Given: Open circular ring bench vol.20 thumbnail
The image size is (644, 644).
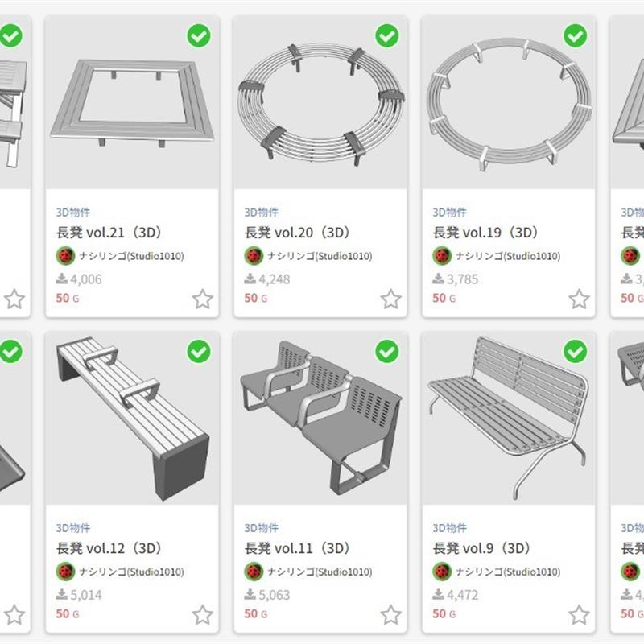Looking at the screenshot, I should [x=320, y=103].
